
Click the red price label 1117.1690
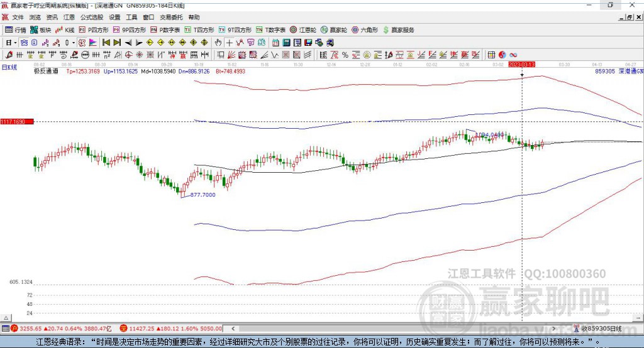[x=17, y=121]
